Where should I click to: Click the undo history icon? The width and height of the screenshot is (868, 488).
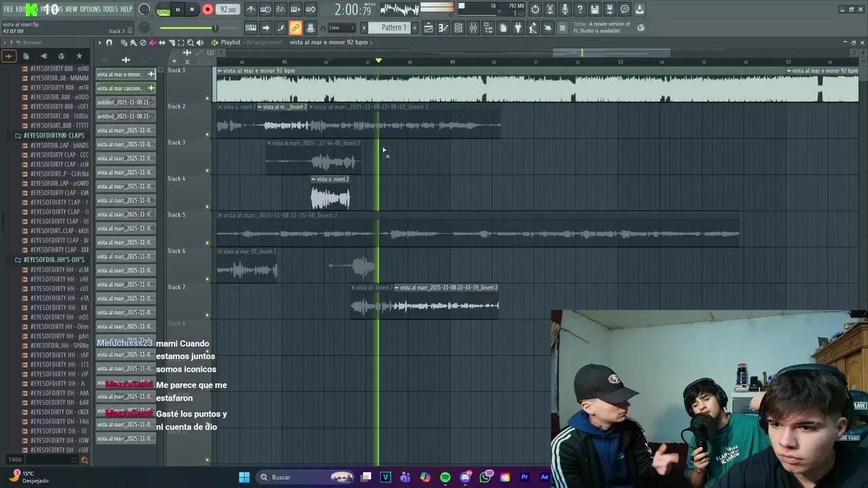coord(535,9)
